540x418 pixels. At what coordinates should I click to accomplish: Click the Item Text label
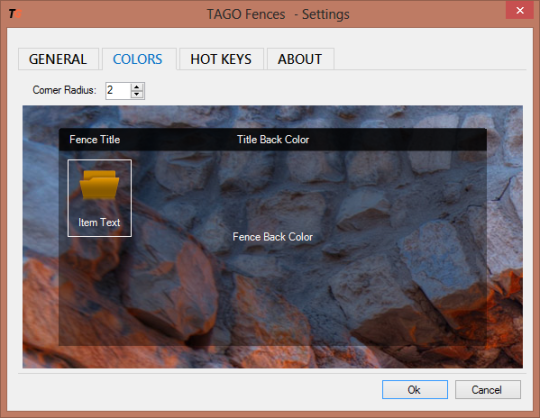coord(99,222)
